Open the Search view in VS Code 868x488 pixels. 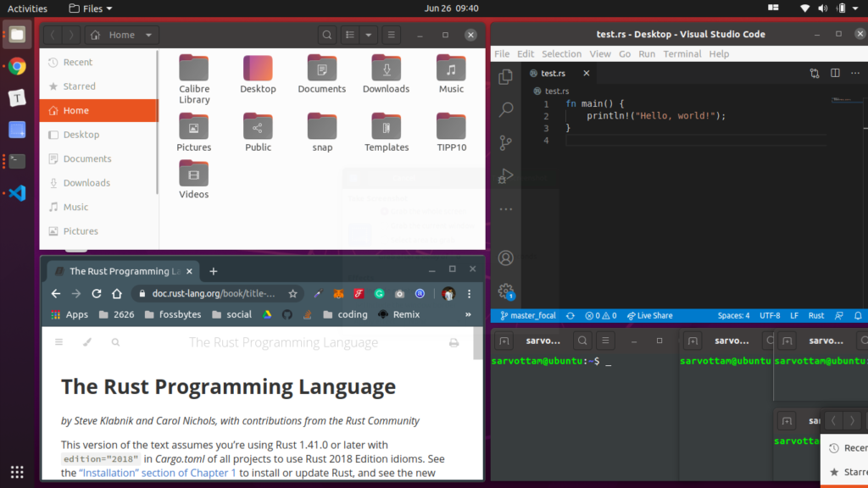coord(505,108)
